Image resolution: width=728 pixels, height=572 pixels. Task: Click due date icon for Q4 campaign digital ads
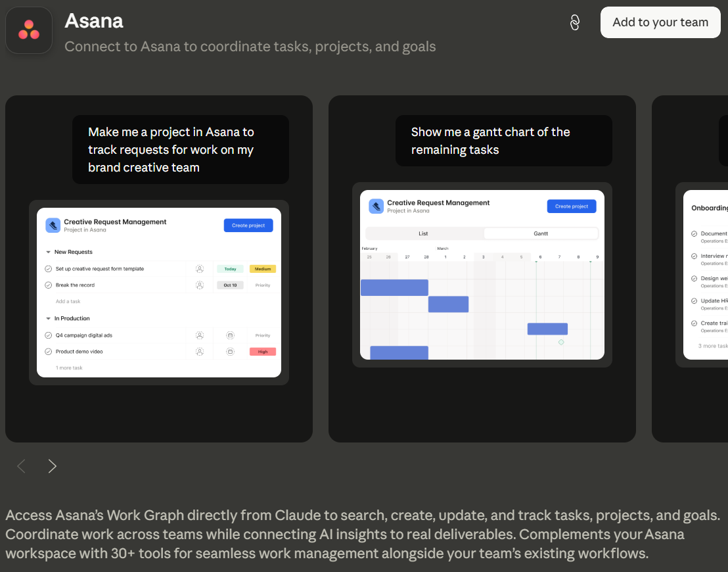[x=230, y=335]
